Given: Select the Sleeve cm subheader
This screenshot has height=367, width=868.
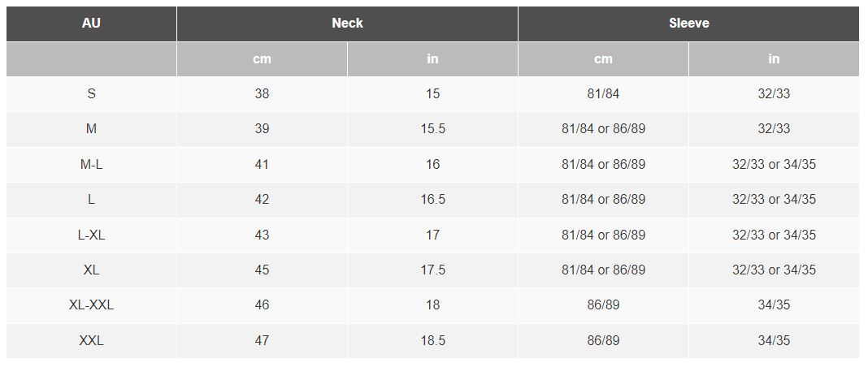Looking at the screenshot, I should [603, 59].
